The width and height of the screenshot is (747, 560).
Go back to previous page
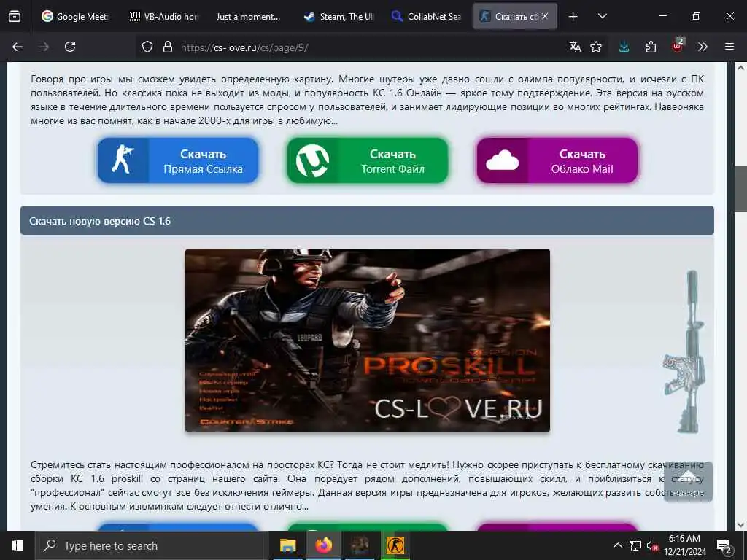tap(18, 47)
